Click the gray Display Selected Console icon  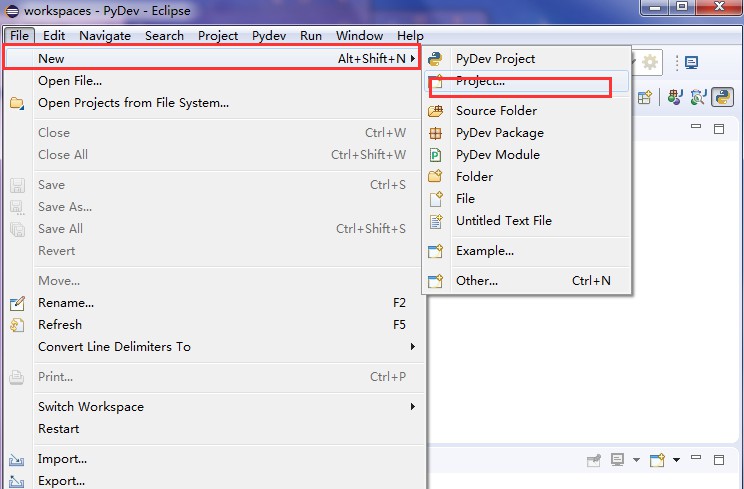[x=617, y=460]
